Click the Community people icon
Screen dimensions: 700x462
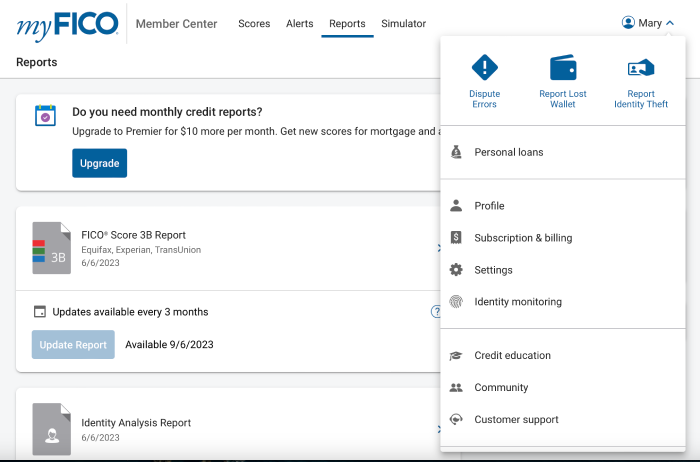(456, 387)
